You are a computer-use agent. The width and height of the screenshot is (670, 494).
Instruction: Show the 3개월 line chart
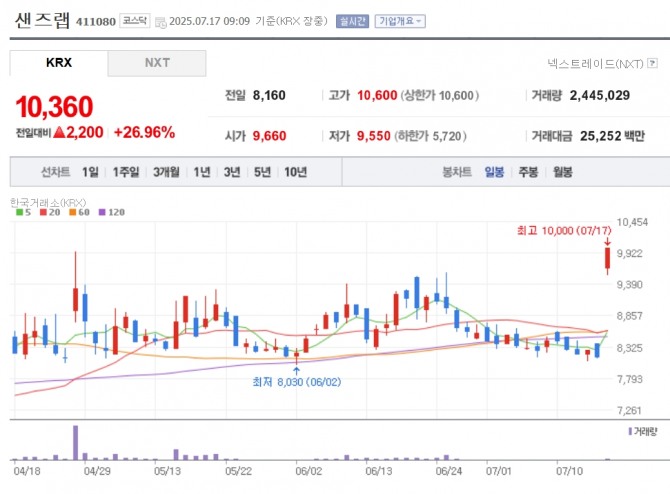pos(165,172)
